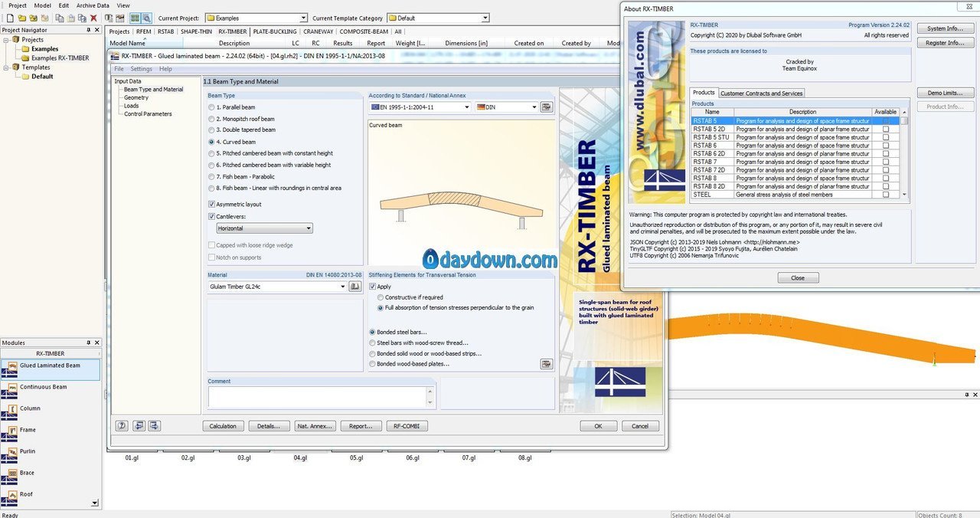Open the Brace module
This screenshot has width=980, height=518.
click(x=51, y=477)
